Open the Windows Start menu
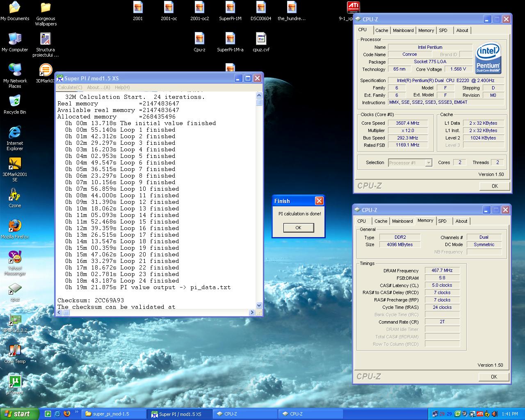Viewport: 525px width, 420px height. click(19, 414)
